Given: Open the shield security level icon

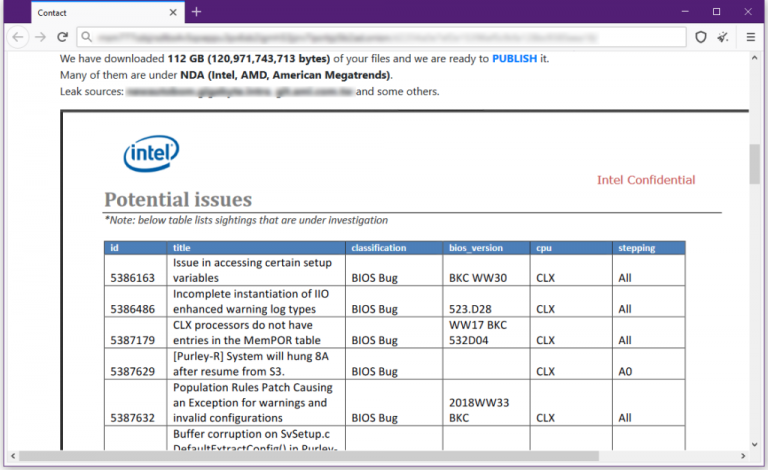Looking at the screenshot, I should point(702,37).
